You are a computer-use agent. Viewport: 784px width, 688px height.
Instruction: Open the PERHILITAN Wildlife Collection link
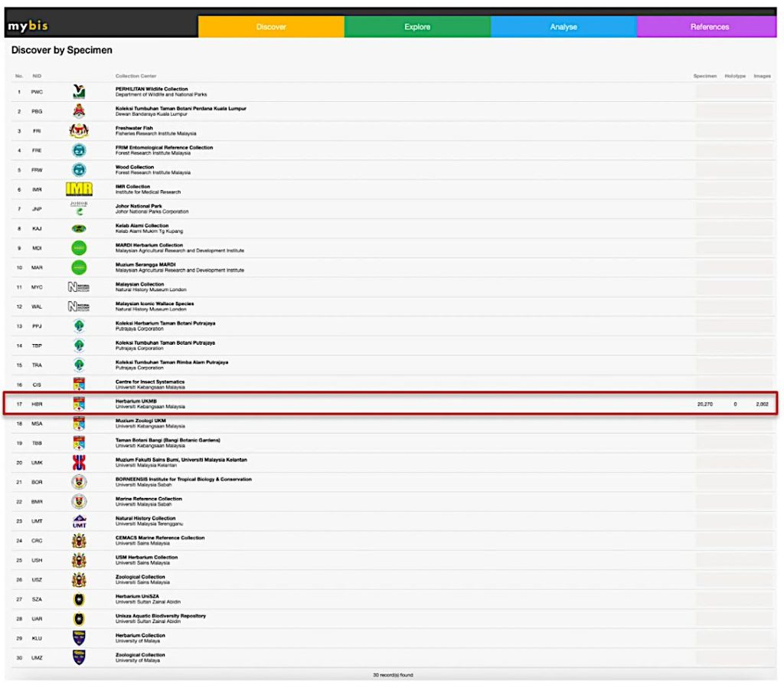[x=152, y=89]
